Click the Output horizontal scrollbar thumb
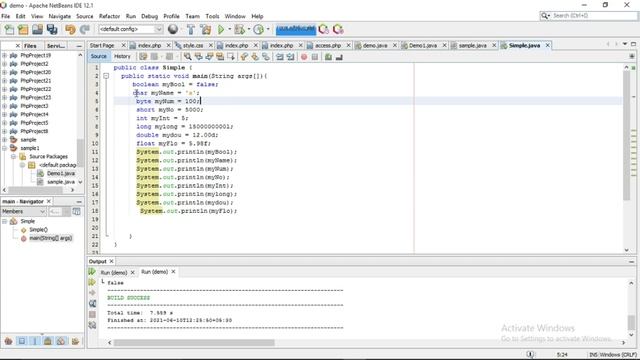The height and width of the screenshot is (360, 640). 194,343
